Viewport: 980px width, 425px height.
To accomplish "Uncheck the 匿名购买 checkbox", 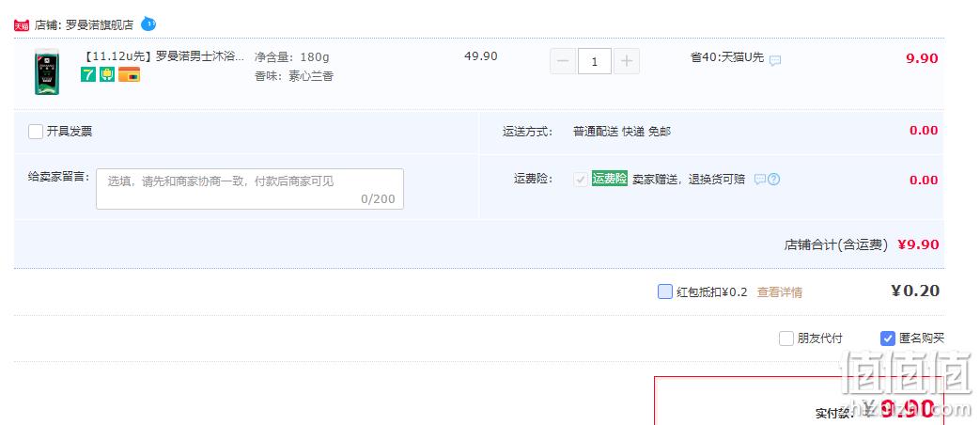I will tap(888, 338).
